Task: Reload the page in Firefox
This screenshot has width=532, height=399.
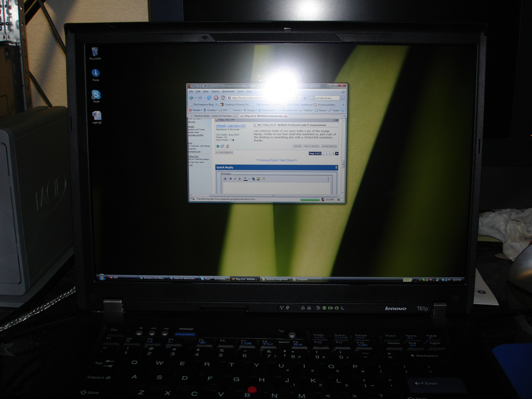Action: pyautogui.click(x=209, y=98)
